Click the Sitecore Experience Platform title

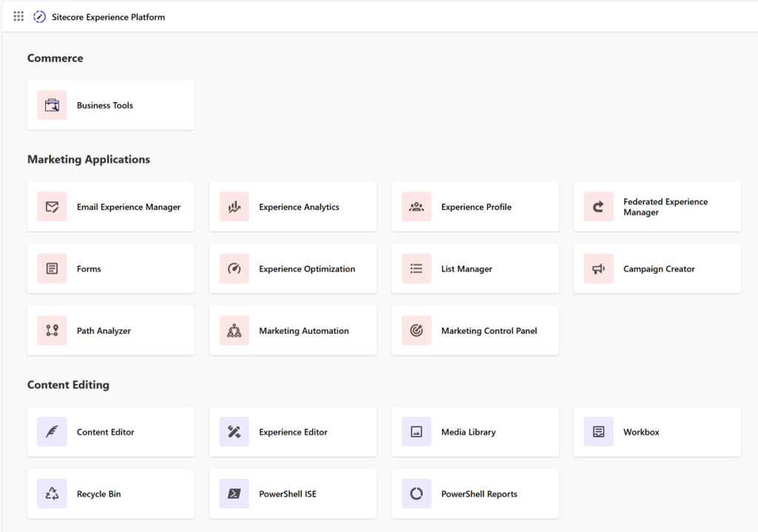pos(108,17)
